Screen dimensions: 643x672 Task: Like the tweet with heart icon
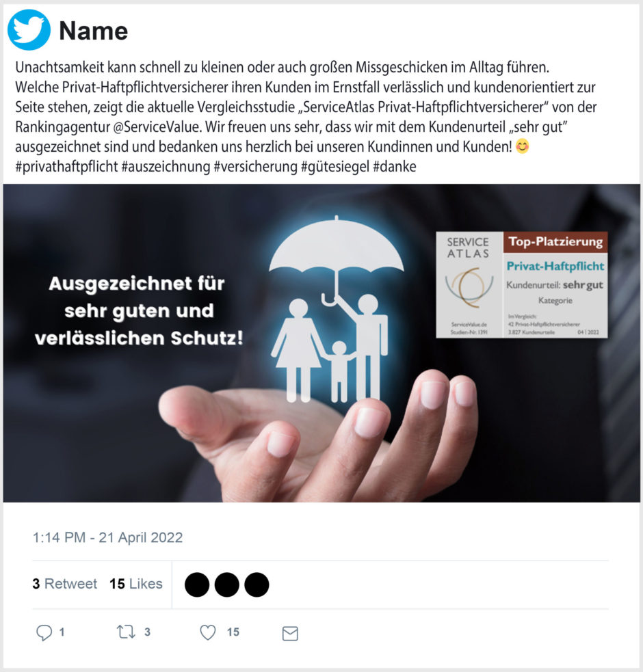coord(208,632)
